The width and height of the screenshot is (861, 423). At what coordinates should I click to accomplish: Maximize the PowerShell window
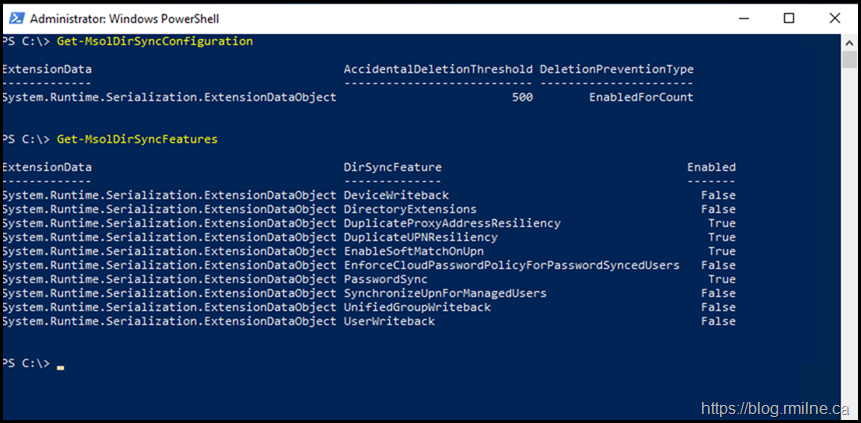789,18
